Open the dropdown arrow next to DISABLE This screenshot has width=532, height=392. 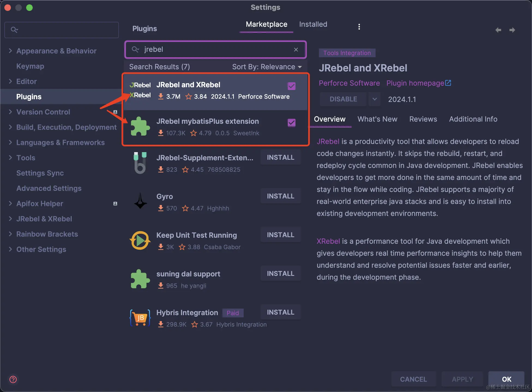tap(374, 99)
